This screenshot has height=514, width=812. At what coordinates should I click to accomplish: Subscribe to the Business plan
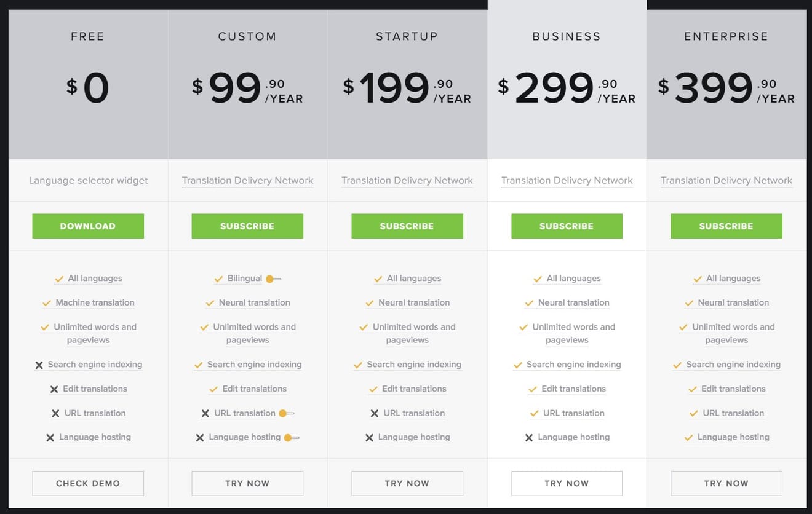click(567, 226)
